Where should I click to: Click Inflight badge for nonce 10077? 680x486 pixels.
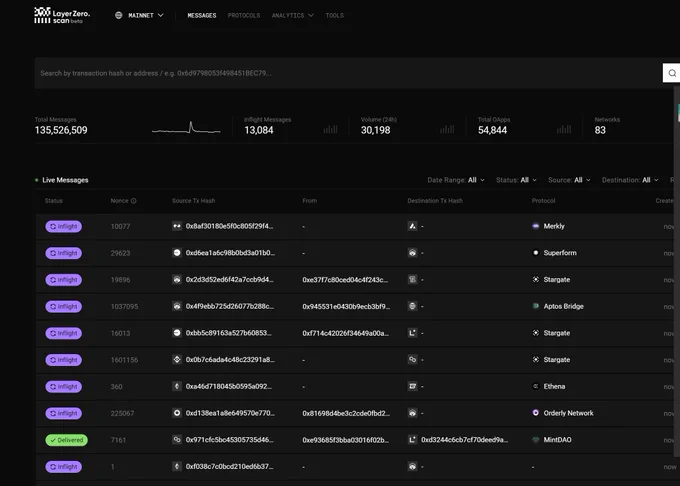(x=64, y=226)
